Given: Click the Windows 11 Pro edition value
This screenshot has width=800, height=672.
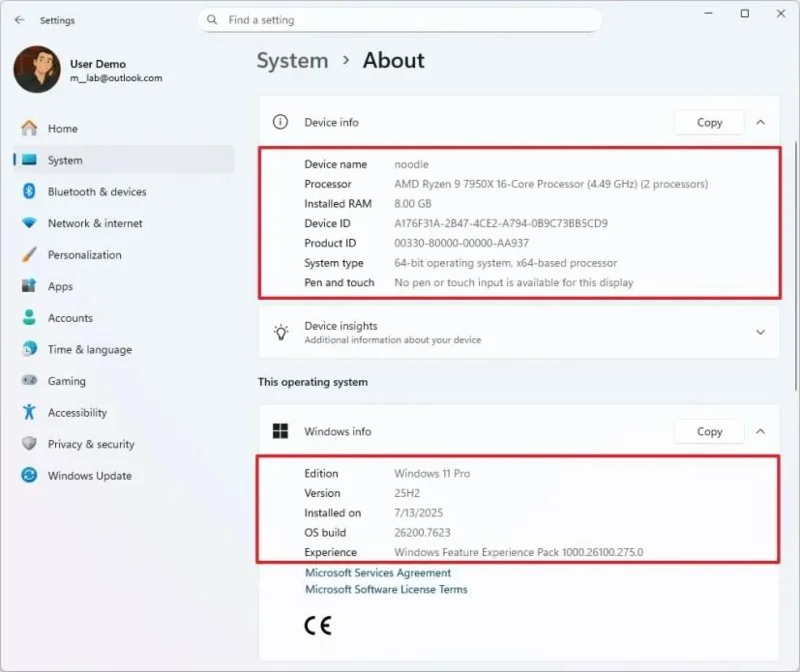Looking at the screenshot, I should 432,474.
